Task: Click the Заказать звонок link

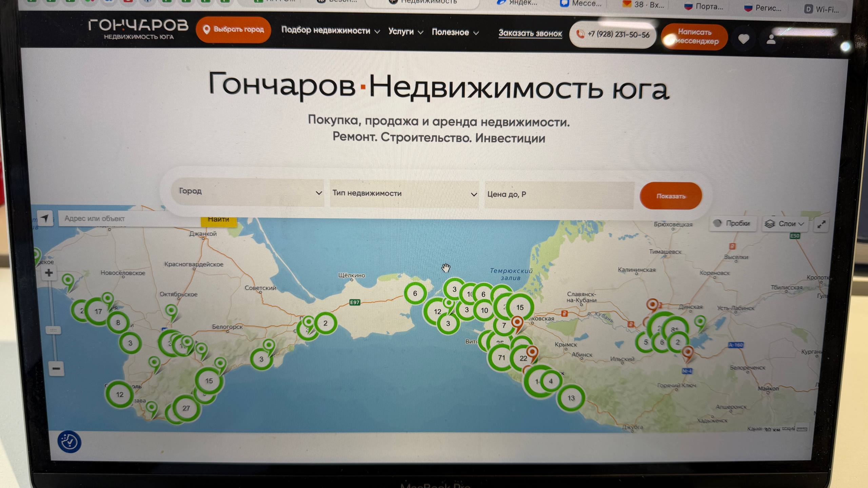Action: [x=530, y=34]
